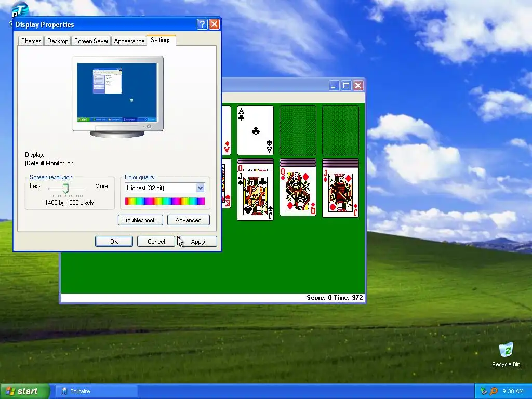Open the Themes tab
The image size is (532, 399).
coord(31,41)
